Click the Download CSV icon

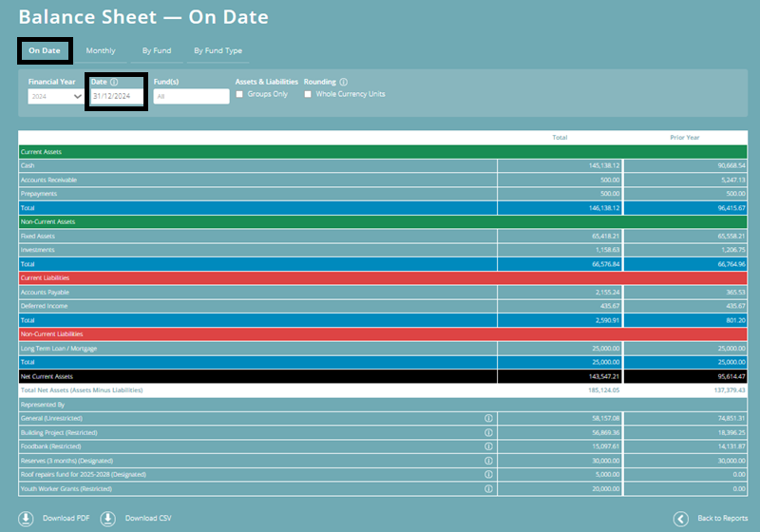pos(107,519)
